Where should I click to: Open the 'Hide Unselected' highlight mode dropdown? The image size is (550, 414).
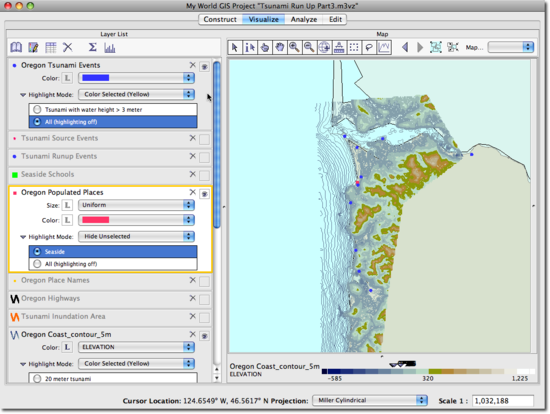[136, 236]
